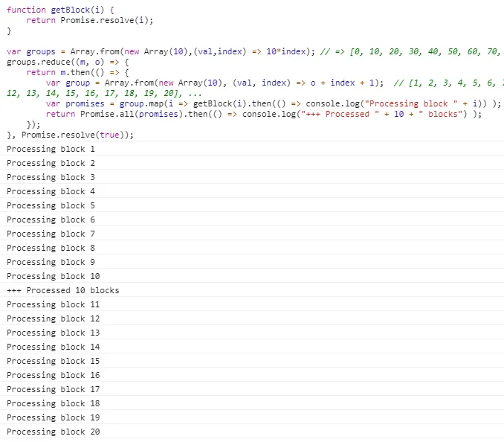Select console line 'Processing block 18'
Screen dimensions: 504x442
point(252,403)
